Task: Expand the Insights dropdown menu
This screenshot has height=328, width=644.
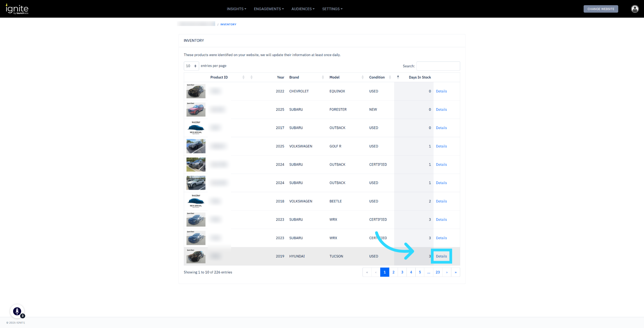Action: 236,9
